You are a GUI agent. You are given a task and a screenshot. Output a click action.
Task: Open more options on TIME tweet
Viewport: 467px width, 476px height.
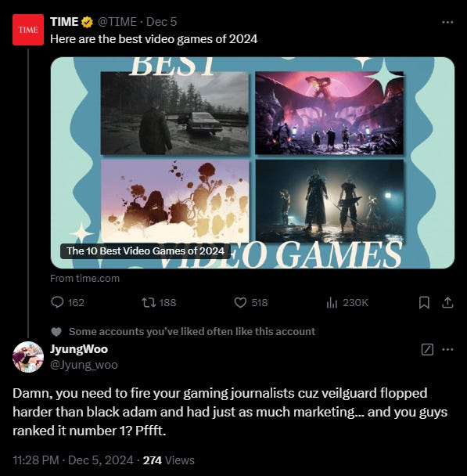(x=447, y=22)
